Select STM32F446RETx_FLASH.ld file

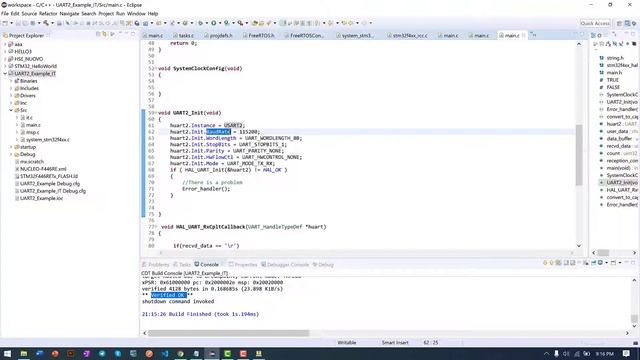(x=49, y=176)
